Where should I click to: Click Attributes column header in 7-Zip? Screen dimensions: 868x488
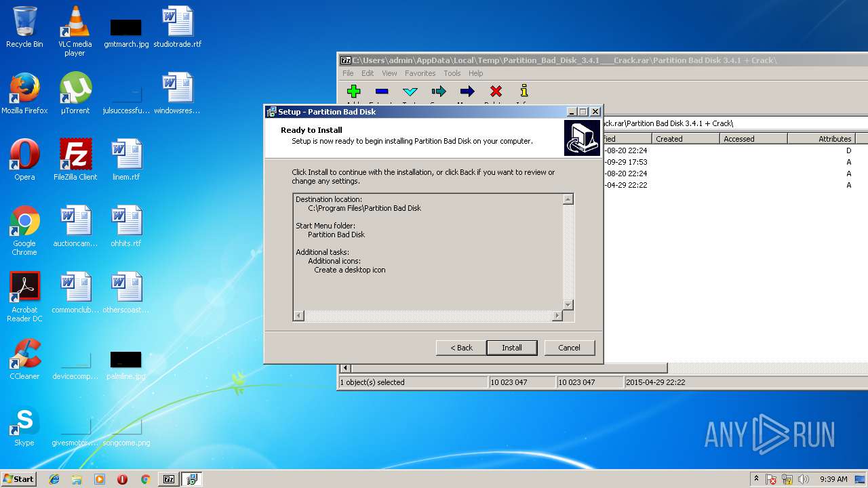pyautogui.click(x=821, y=139)
